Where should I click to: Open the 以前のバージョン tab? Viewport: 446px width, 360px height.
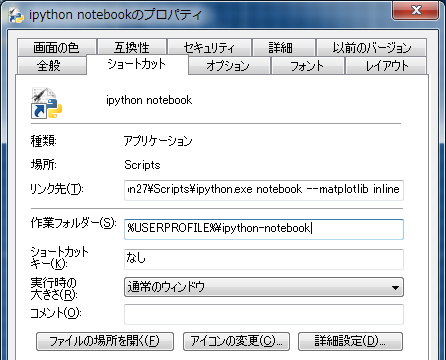click(x=371, y=47)
